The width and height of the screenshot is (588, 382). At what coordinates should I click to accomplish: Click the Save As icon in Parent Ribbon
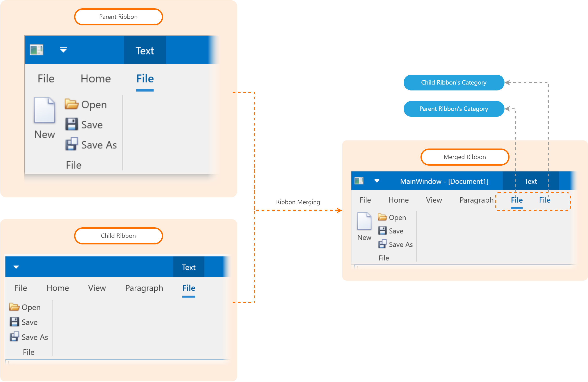(x=71, y=144)
